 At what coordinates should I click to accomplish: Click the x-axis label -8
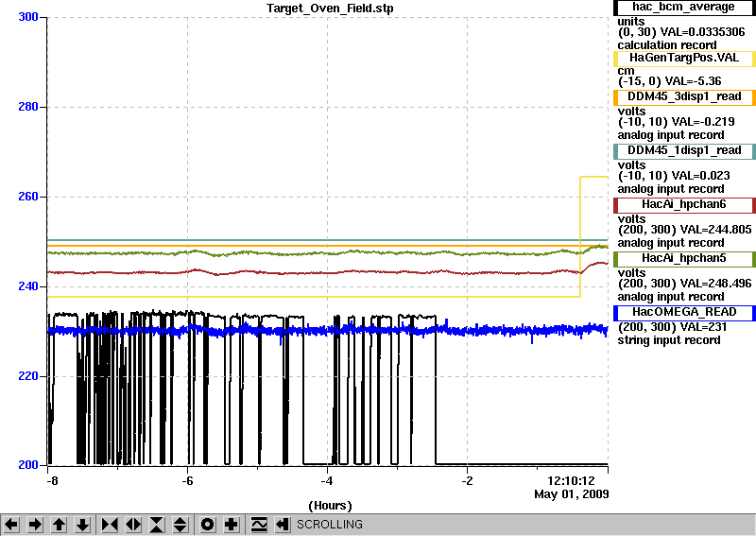coord(52,481)
